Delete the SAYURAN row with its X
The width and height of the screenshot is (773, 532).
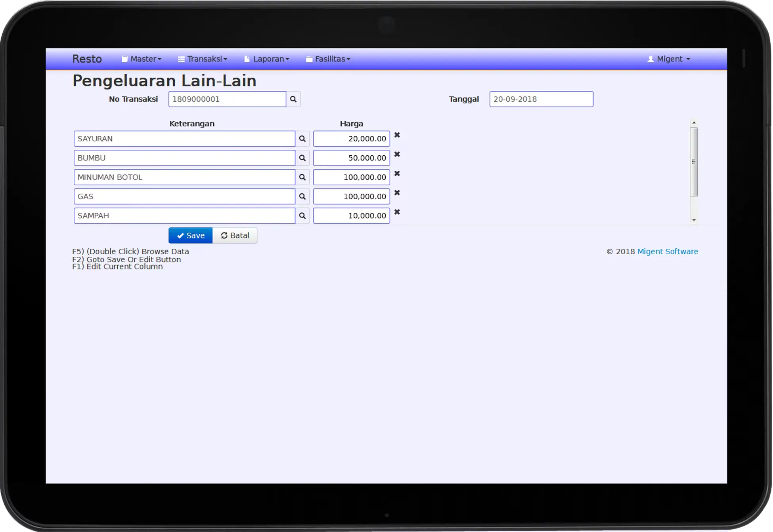tap(397, 135)
